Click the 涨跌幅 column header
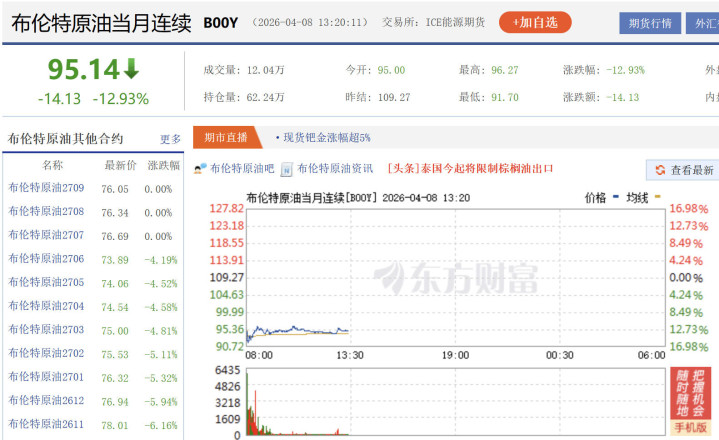 click(x=164, y=165)
